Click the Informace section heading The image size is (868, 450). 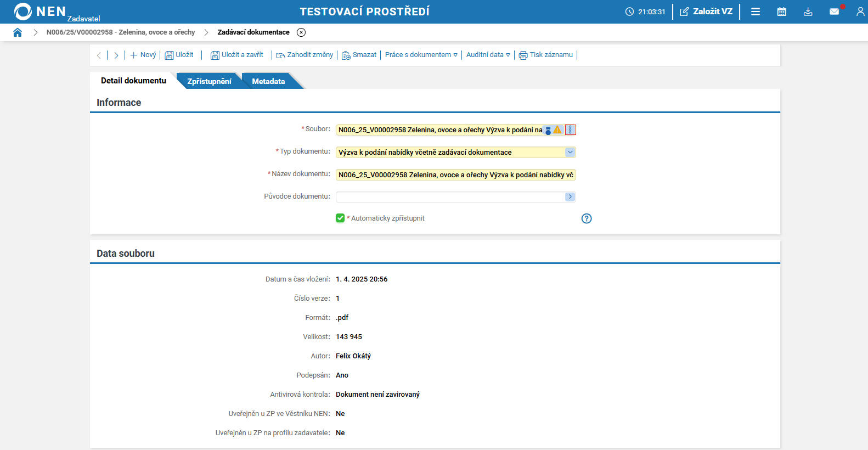point(119,103)
